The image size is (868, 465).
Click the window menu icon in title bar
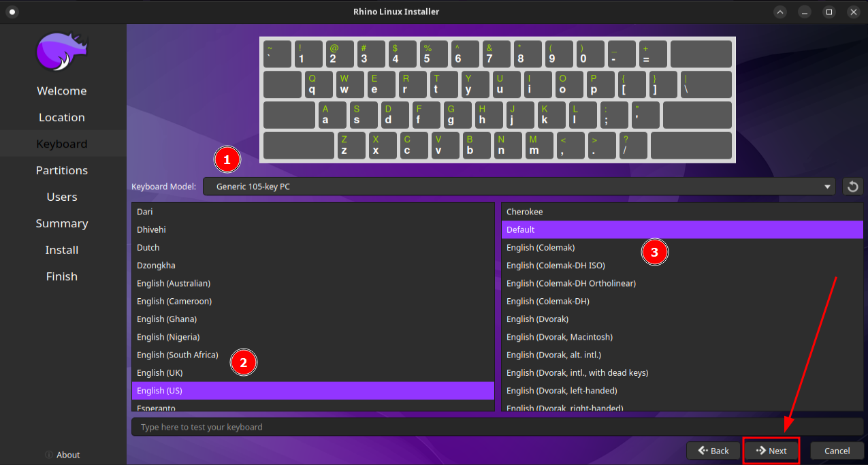point(13,12)
